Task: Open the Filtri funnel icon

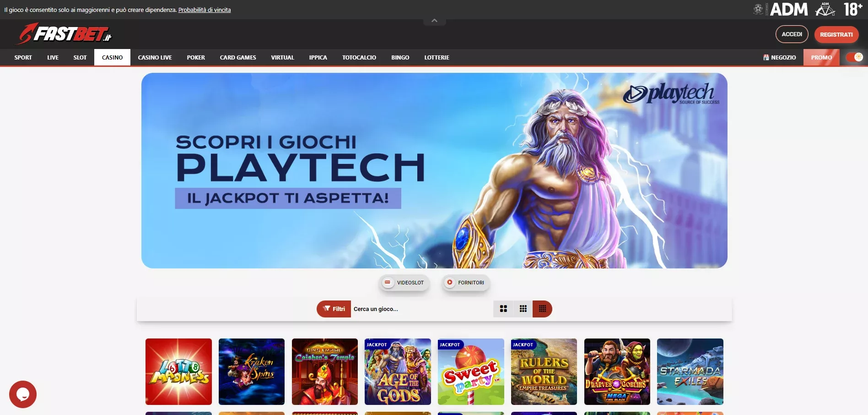Action: 328,309
